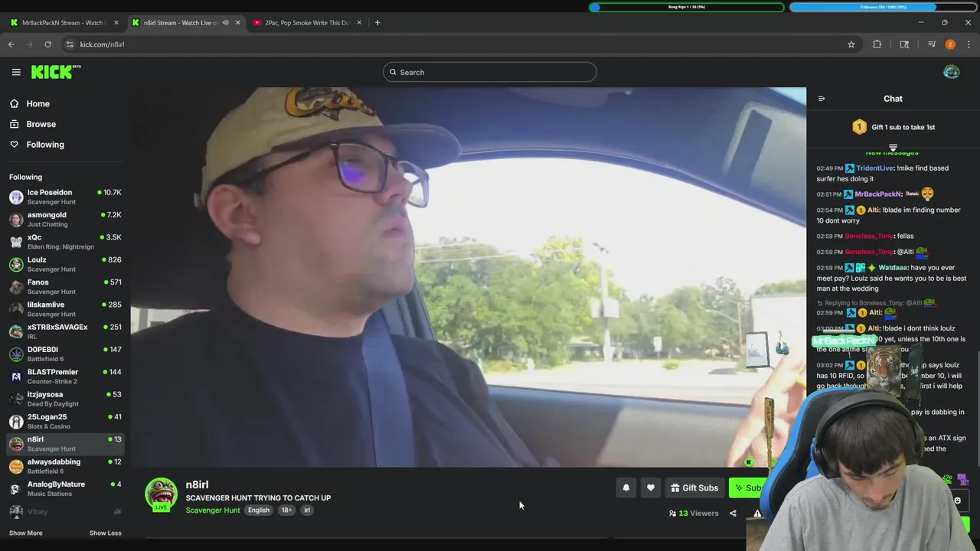Viewport: 980px width, 551px height.
Task: Click the Scavenger Hunt category link
Action: tap(213, 510)
